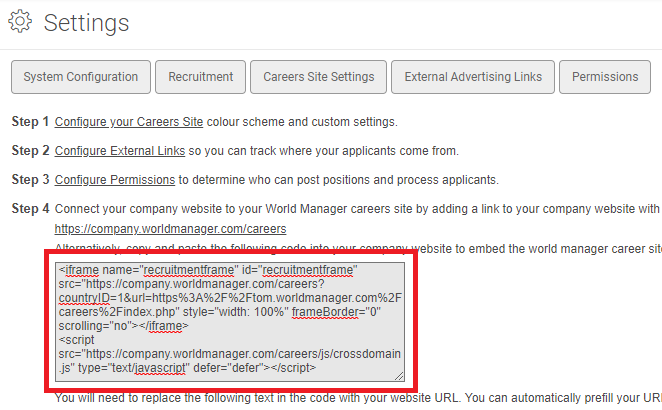Image resolution: width=662 pixels, height=410 pixels.
Task: Click the Settings page heading
Action: click(x=86, y=23)
